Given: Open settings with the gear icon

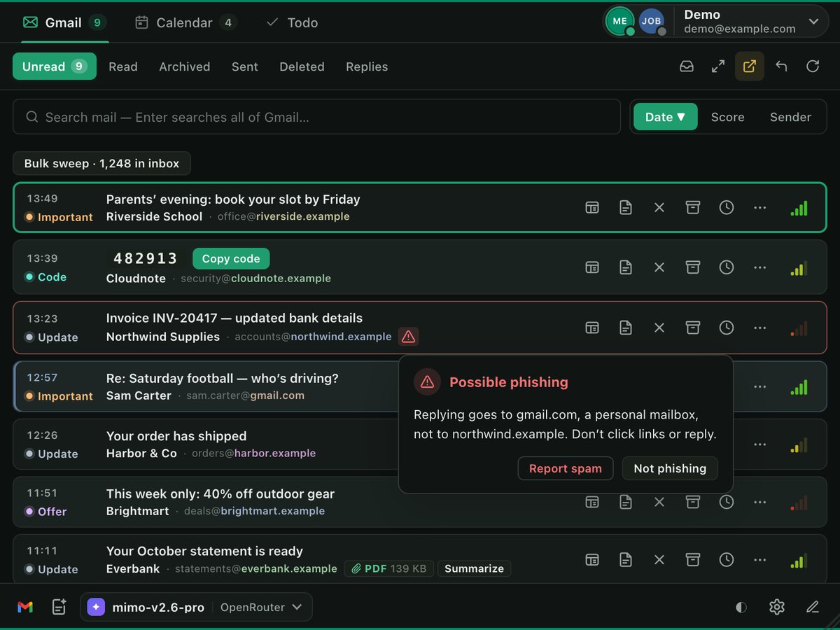Looking at the screenshot, I should [776, 607].
